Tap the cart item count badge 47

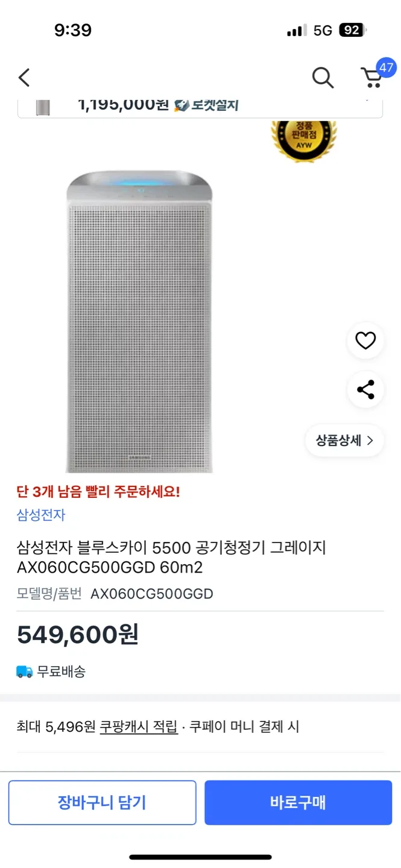[386, 67]
